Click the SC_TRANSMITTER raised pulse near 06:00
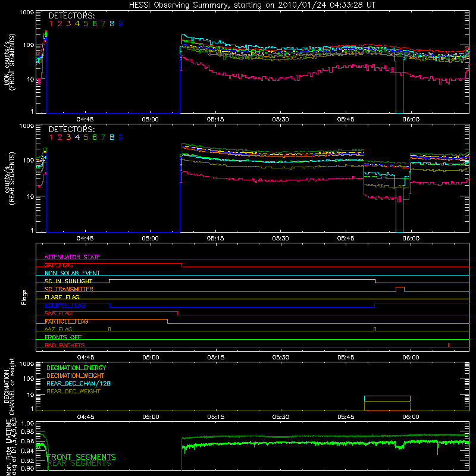Viewport: 476px width, 476px height. pyautogui.click(x=400, y=289)
